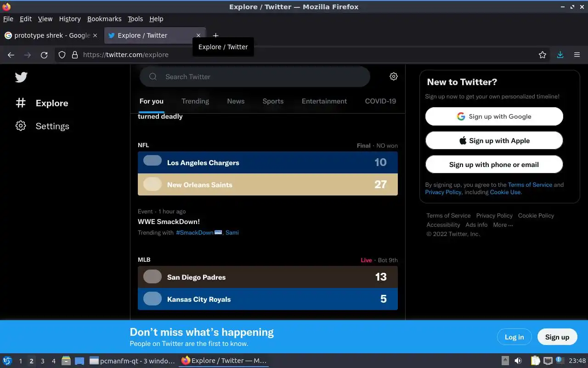Open pcmanfm-qt windows in taskbar

tap(132, 361)
